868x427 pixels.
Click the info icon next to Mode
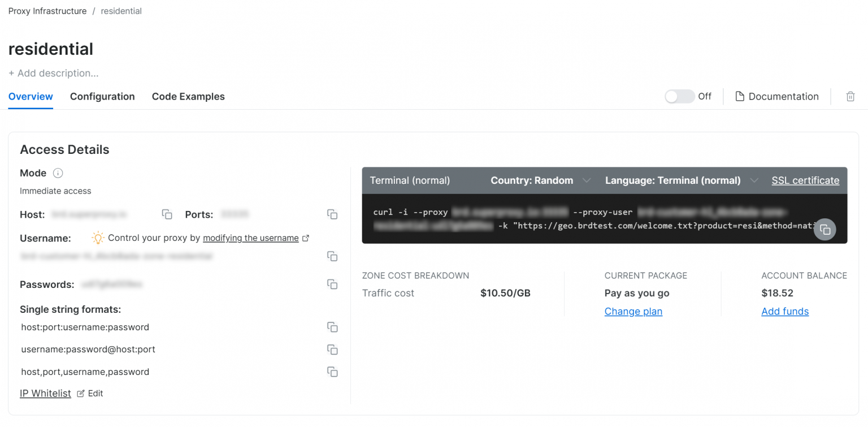pos(58,173)
